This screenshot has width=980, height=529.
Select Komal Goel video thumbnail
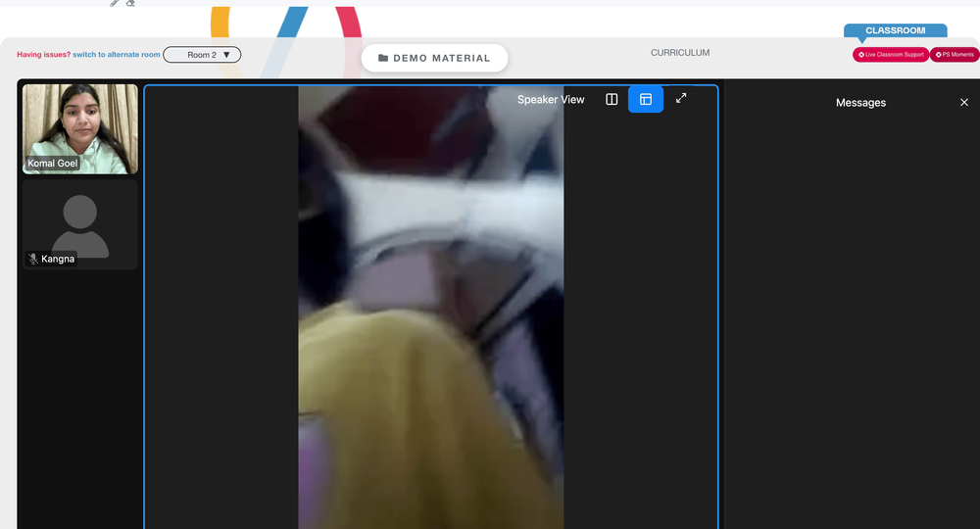[x=80, y=129]
